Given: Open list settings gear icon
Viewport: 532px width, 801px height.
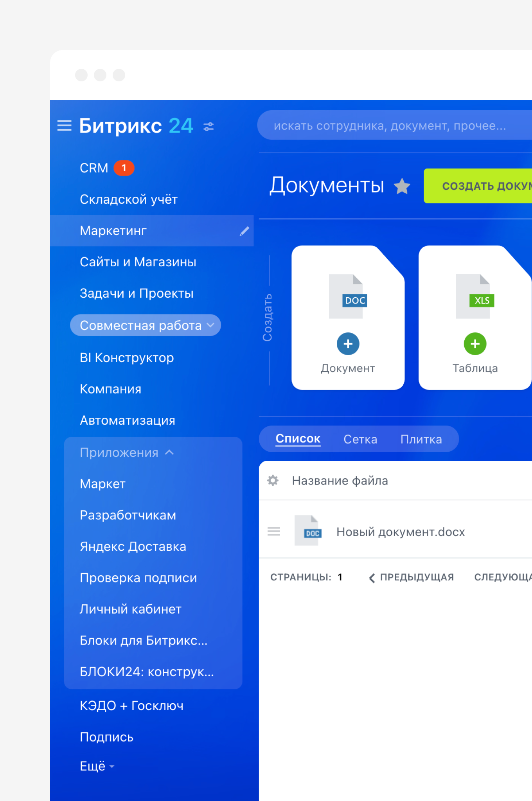Looking at the screenshot, I should pos(273,480).
